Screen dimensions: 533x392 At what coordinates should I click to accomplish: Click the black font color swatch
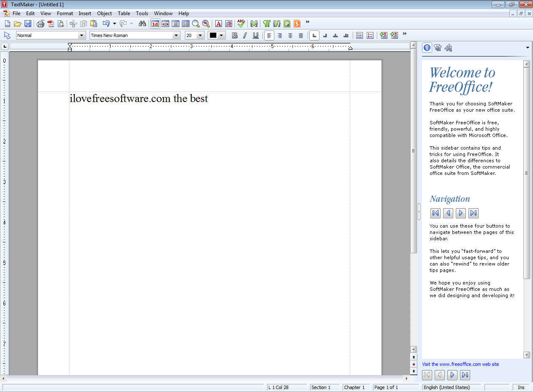[x=213, y=35]
